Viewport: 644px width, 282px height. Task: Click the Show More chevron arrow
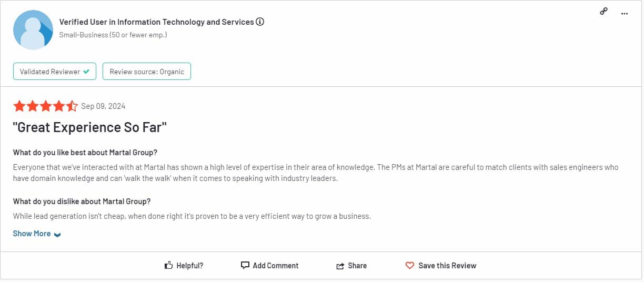pyautogui.click(x=57, y=235)
